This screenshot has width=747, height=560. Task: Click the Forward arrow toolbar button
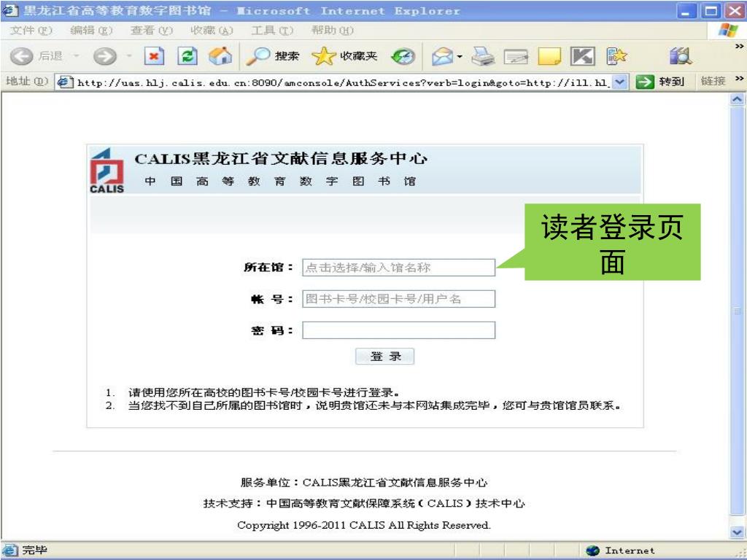[105, 56]
